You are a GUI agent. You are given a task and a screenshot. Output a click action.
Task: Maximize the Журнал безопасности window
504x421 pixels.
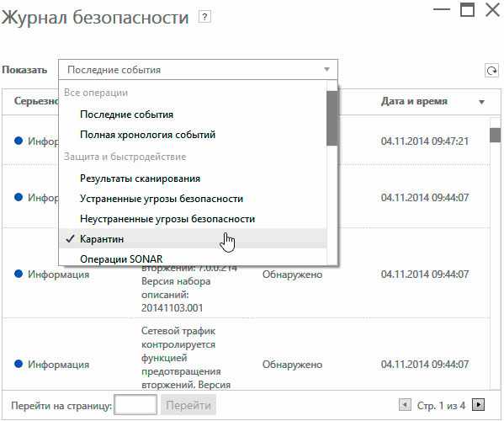click(467, 9)
